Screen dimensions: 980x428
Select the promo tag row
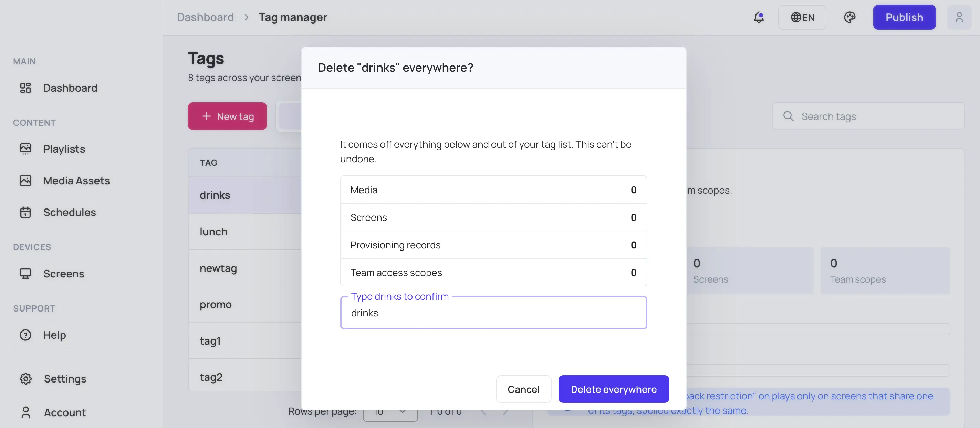point(245,304)
